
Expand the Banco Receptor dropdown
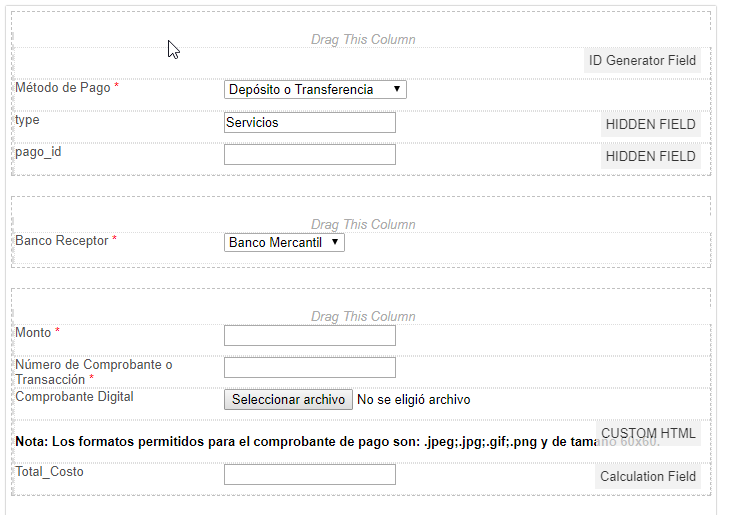pos(284,242)
